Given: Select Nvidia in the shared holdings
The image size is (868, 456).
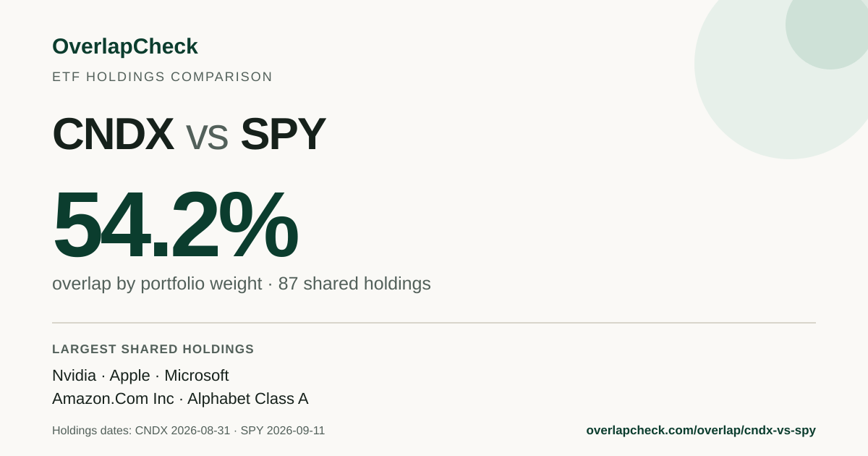Looking at the screenshot, I should pyautogui.click(x=74, y=376).
